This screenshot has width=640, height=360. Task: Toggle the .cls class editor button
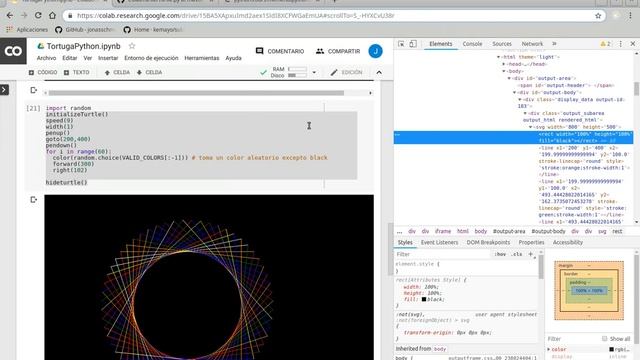point(516,254)
